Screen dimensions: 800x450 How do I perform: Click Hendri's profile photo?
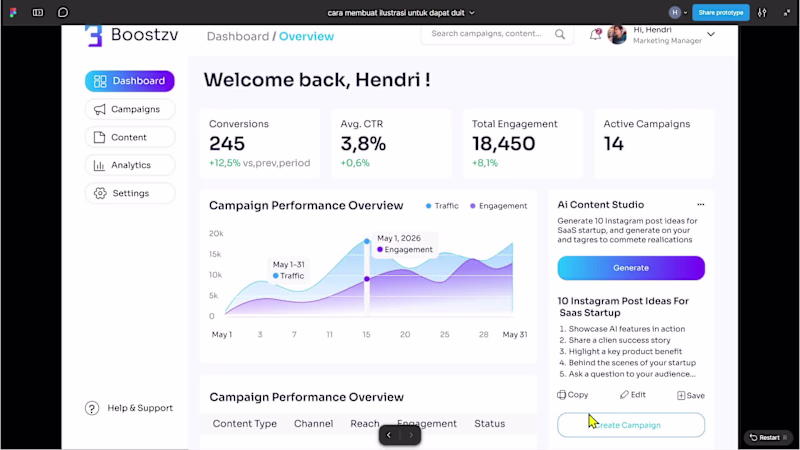click(617, 35)
